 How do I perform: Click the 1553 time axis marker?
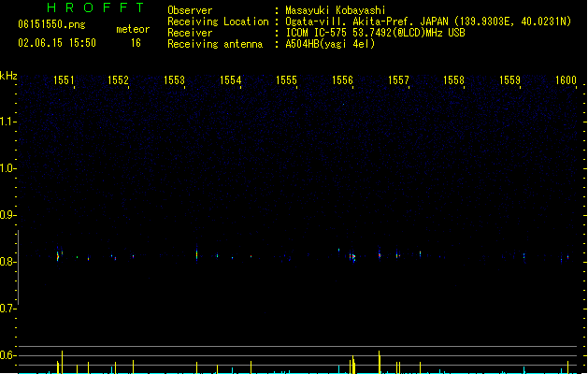click(175, 80)
